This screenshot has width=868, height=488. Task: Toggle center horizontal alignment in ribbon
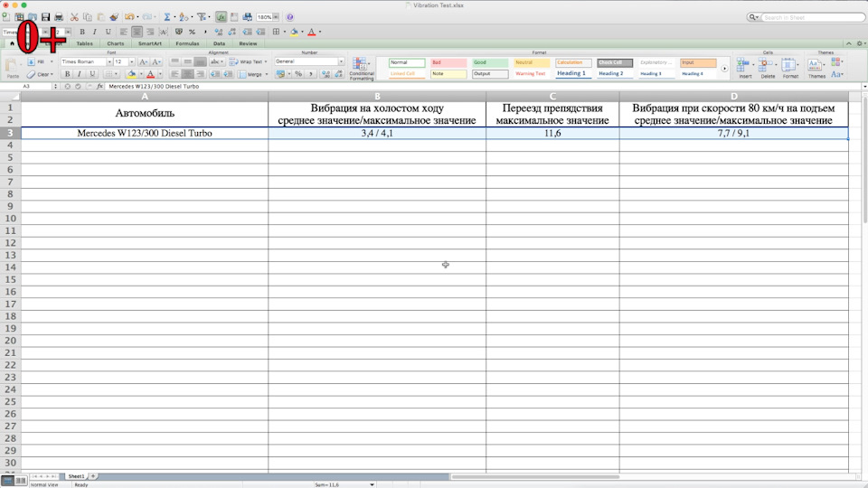(x=188, y=73)
